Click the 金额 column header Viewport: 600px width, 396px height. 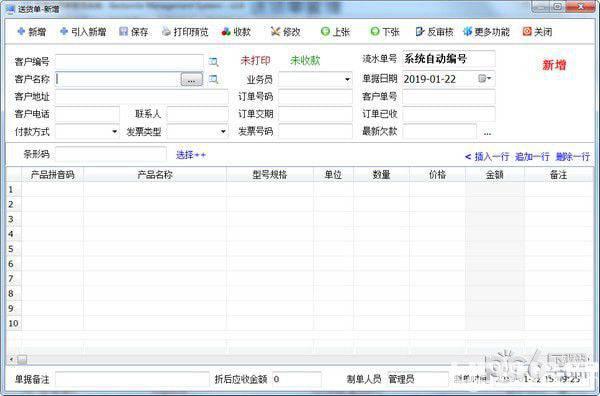(x=495, y=175)
